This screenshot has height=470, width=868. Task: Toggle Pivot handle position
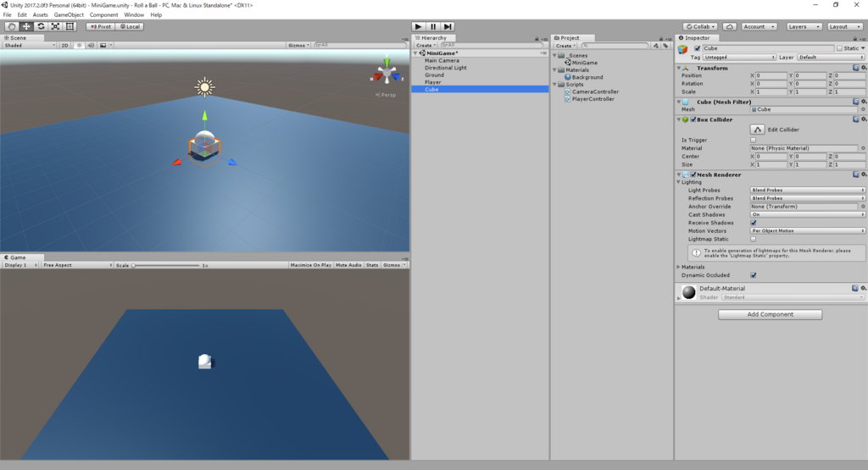[100, 26]
